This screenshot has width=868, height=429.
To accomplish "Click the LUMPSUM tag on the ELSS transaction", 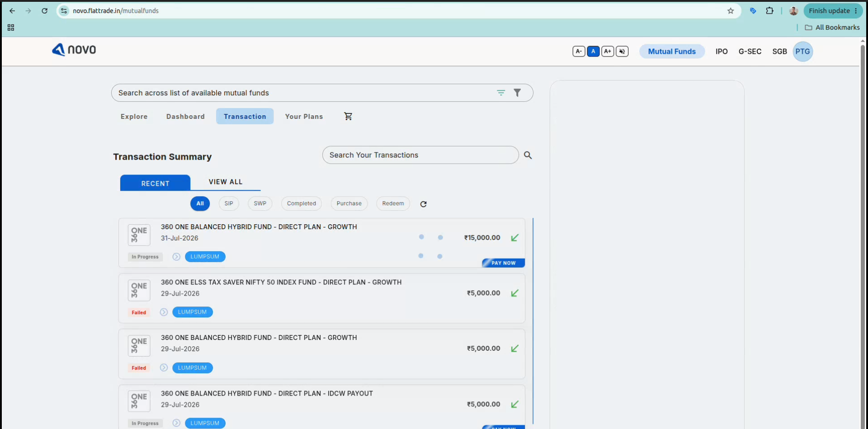I will (192, 312).
